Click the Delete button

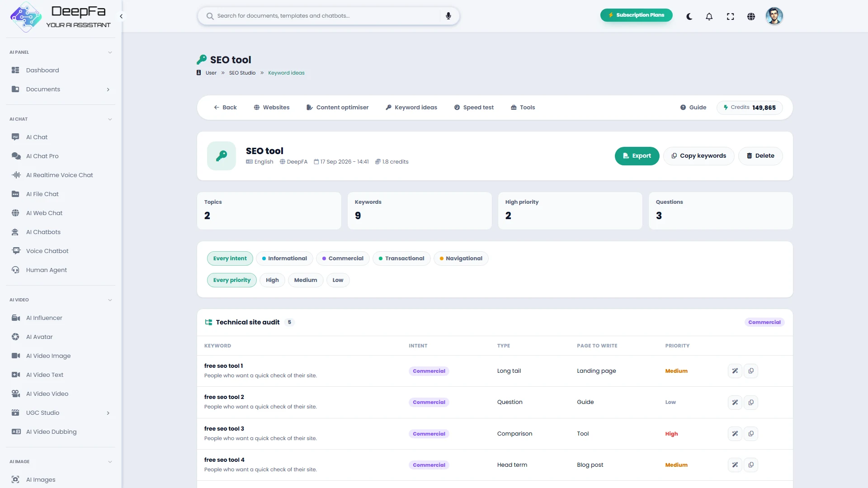point(760,156)
